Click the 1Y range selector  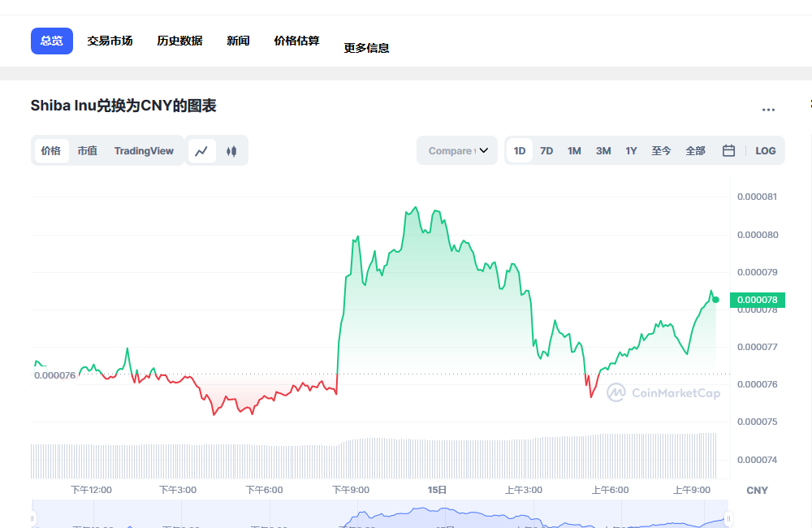631,150
